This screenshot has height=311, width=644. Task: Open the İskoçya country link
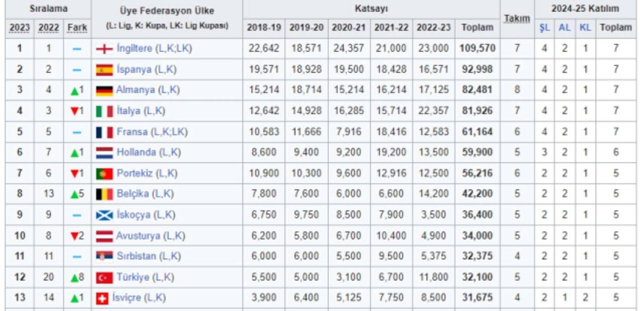point(133,215)
